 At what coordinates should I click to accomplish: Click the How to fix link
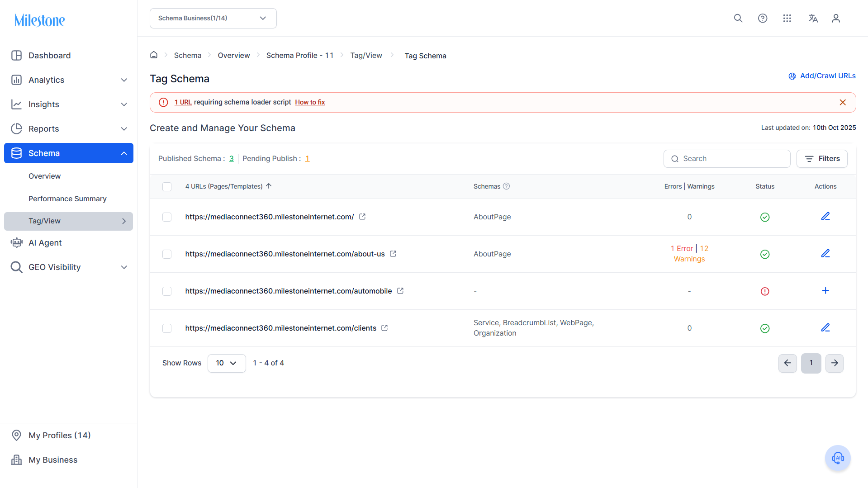click(310, 102)
